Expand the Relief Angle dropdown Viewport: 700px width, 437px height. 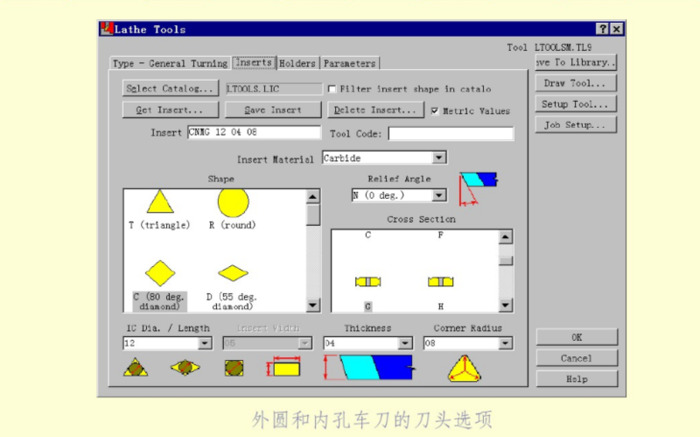pyautogui.click(x=439, y=195)
